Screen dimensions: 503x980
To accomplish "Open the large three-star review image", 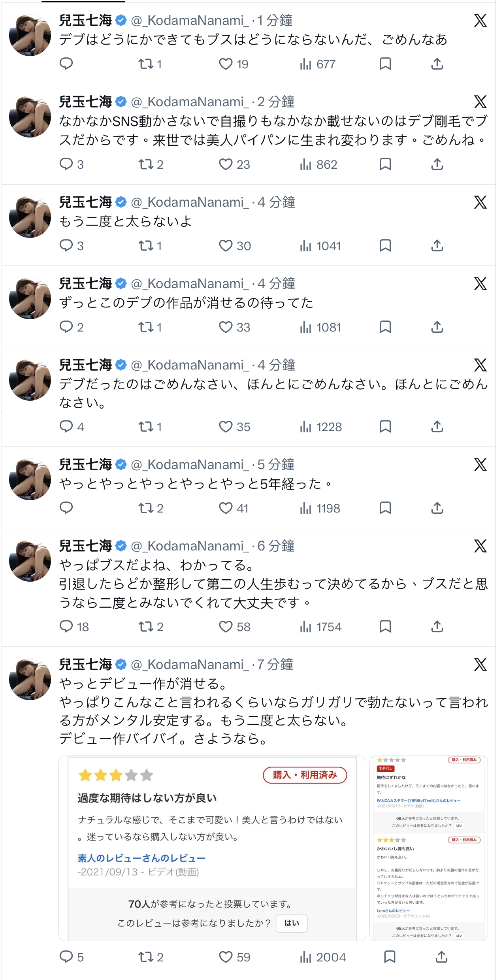I will click(x=213, y=848).
